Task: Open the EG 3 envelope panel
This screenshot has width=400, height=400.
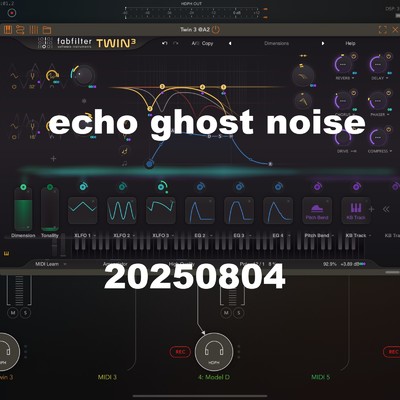Action: coord(239,210)
